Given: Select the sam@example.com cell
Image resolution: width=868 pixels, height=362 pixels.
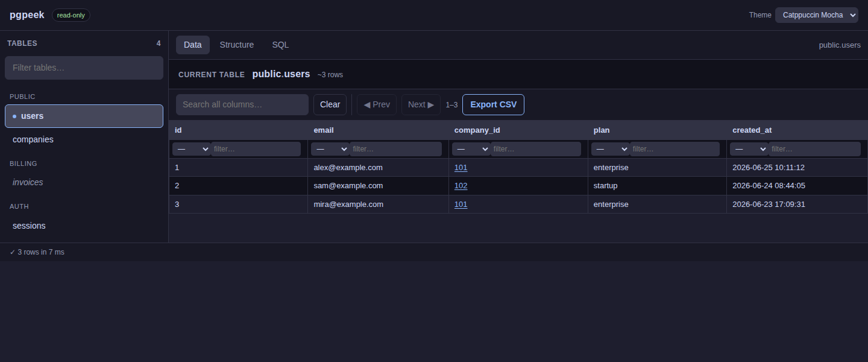Looking at the screenshot, I should (378, 185).
